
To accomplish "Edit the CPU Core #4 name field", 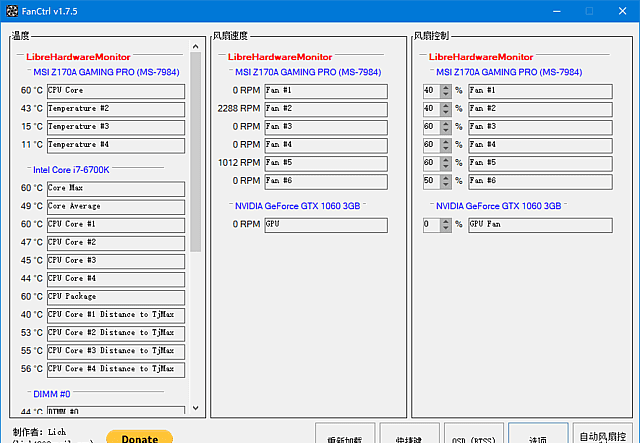I will [x=116, y=279].
